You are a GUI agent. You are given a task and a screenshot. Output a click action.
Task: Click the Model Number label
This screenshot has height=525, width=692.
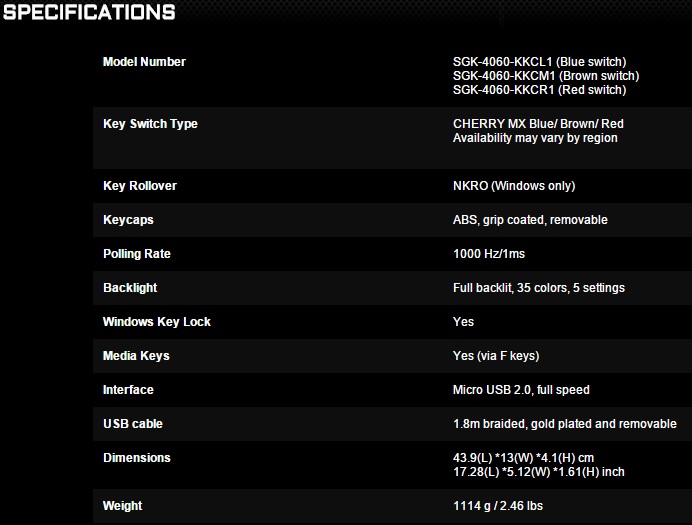144,62
